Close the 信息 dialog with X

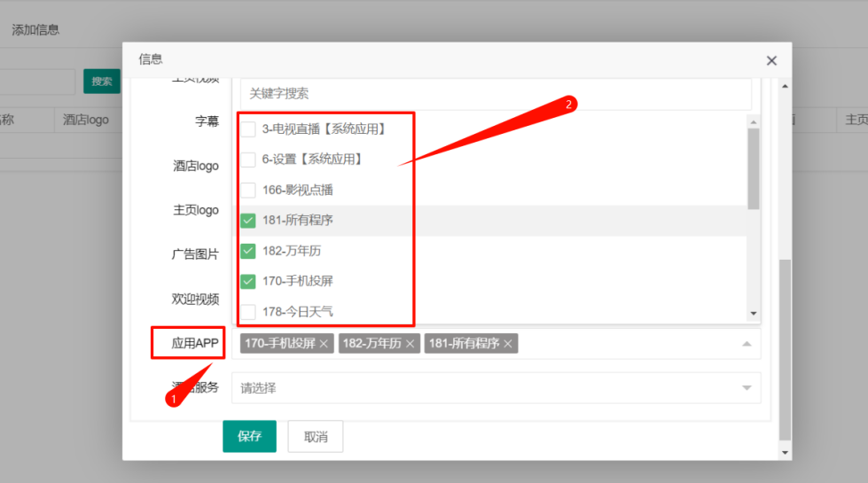(771, 61)
